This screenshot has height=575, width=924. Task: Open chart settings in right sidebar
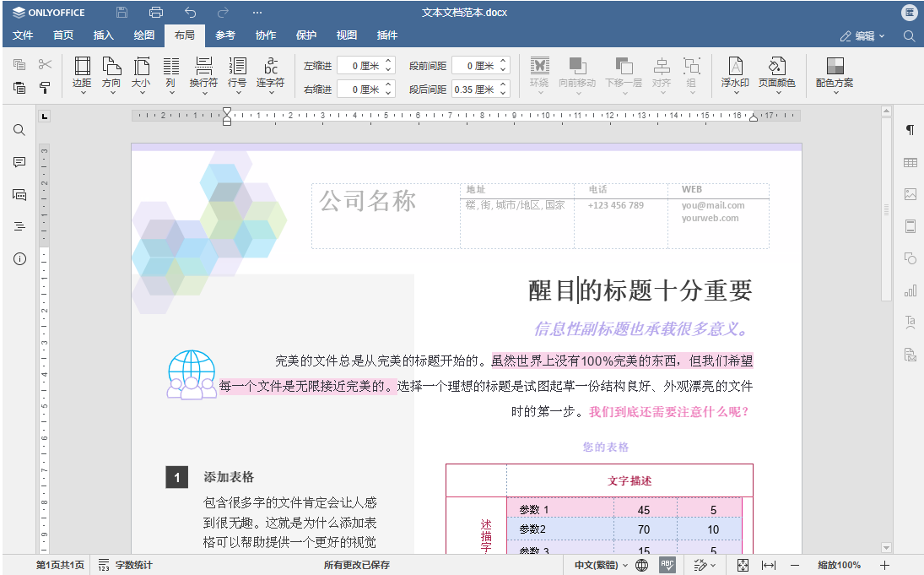pos(910,290)
